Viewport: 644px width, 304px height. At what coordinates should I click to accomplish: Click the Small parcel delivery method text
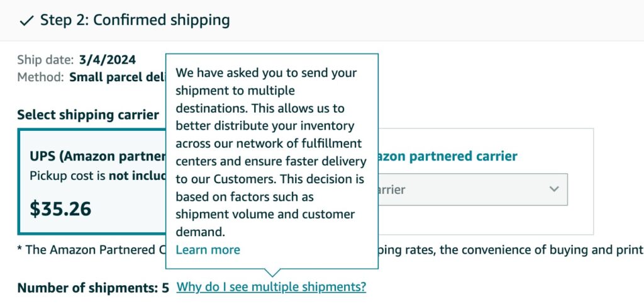116,77
